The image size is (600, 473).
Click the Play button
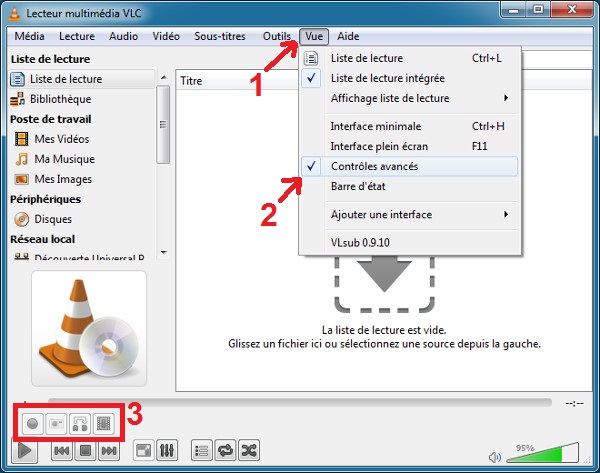coord(26,451)
